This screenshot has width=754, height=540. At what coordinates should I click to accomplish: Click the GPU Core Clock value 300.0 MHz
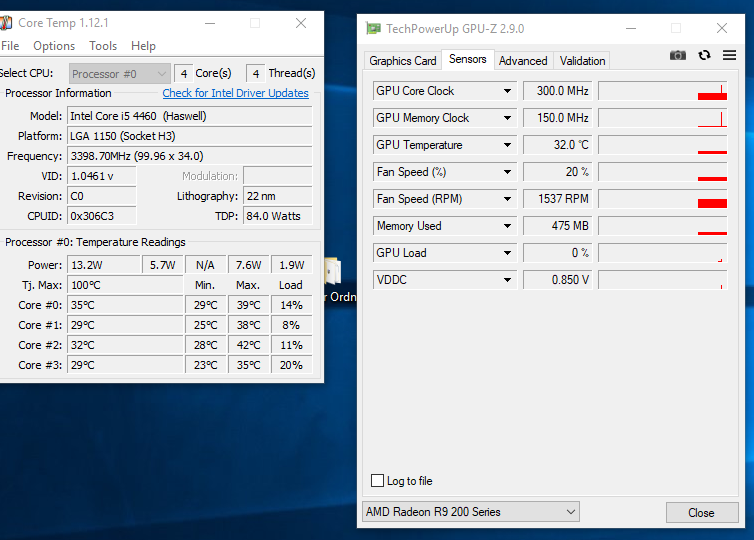click(558, 91)
